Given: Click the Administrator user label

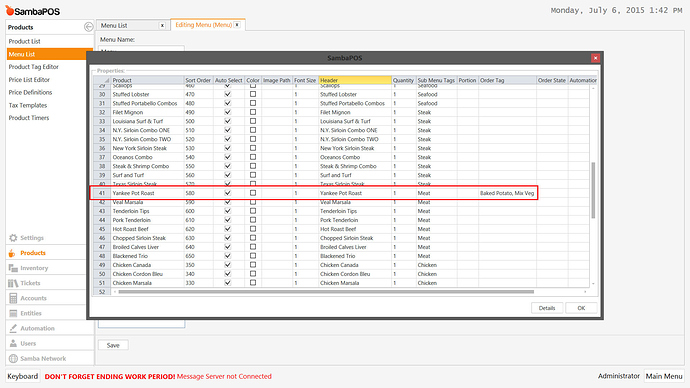Looking at the screenshot, I should (x=619, y=376).
